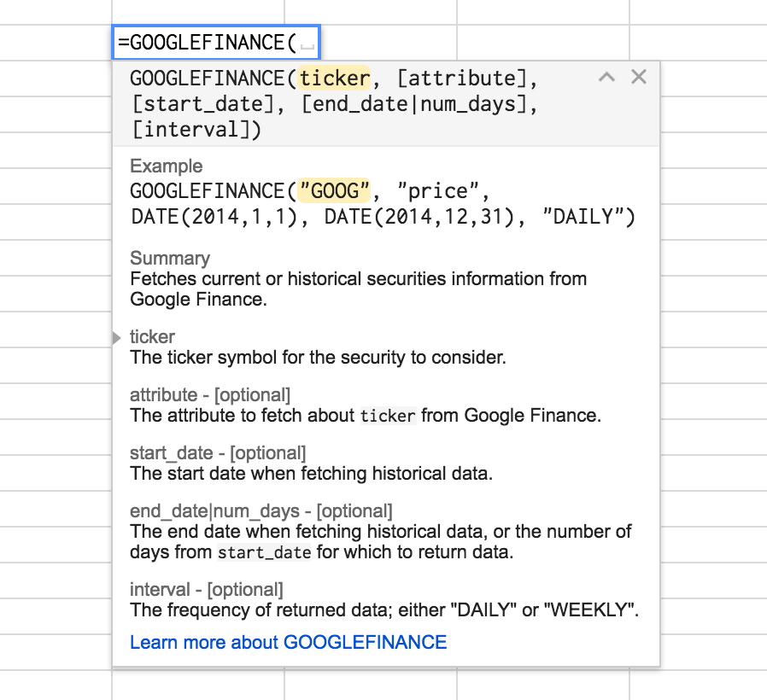Click 'The start date when fetching' description

311,474
